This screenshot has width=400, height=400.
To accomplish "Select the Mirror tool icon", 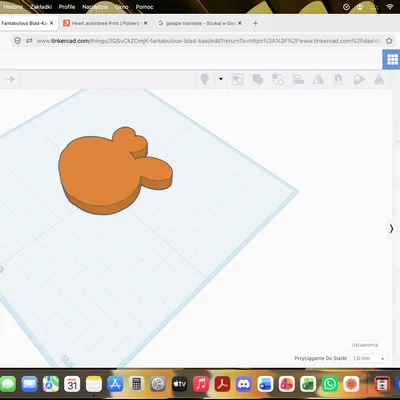I will pos(318,79).
